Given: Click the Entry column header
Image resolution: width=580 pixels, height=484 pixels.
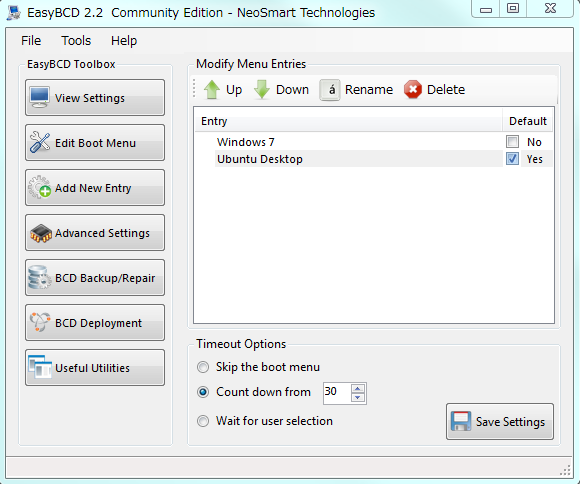Looking at the screenshot, I should point(348,121).
